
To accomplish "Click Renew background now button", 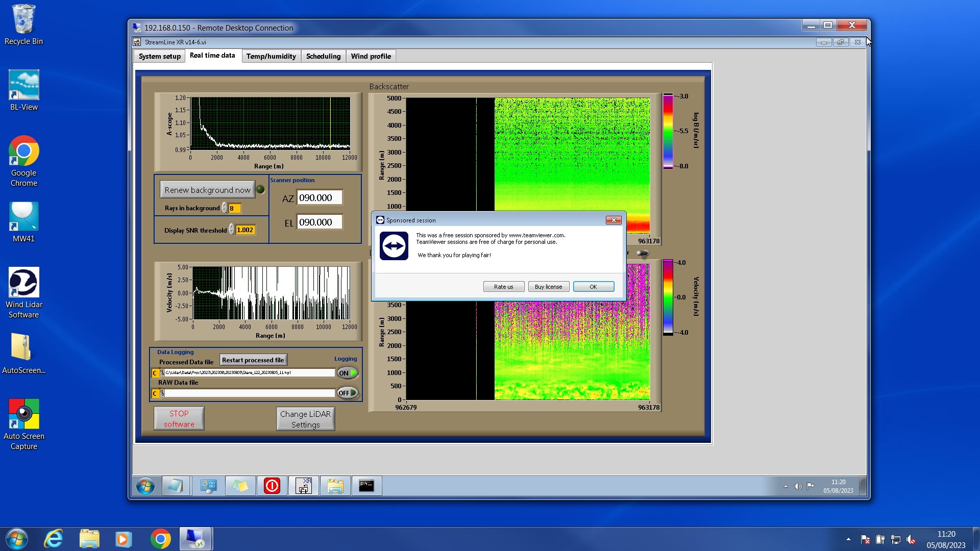I will point(207,190).
